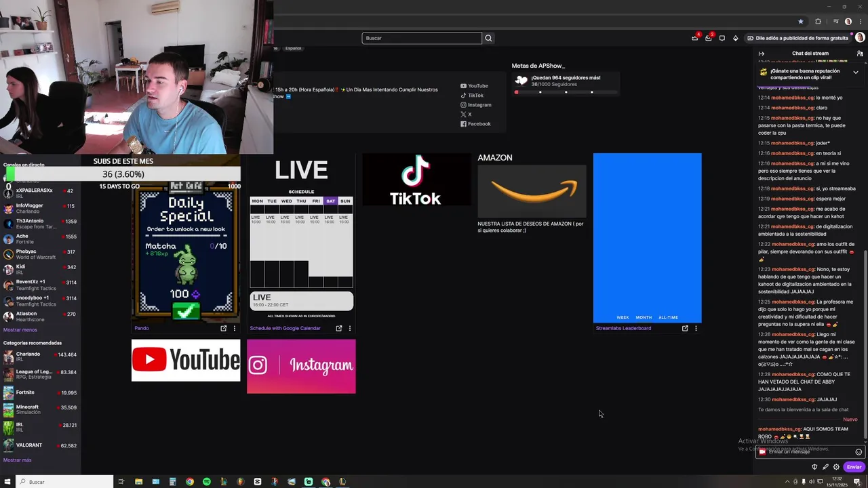Open InfoVlogger channel in sidebar
The width and height of the screenshot is (868, 488).
coord(40,208)
